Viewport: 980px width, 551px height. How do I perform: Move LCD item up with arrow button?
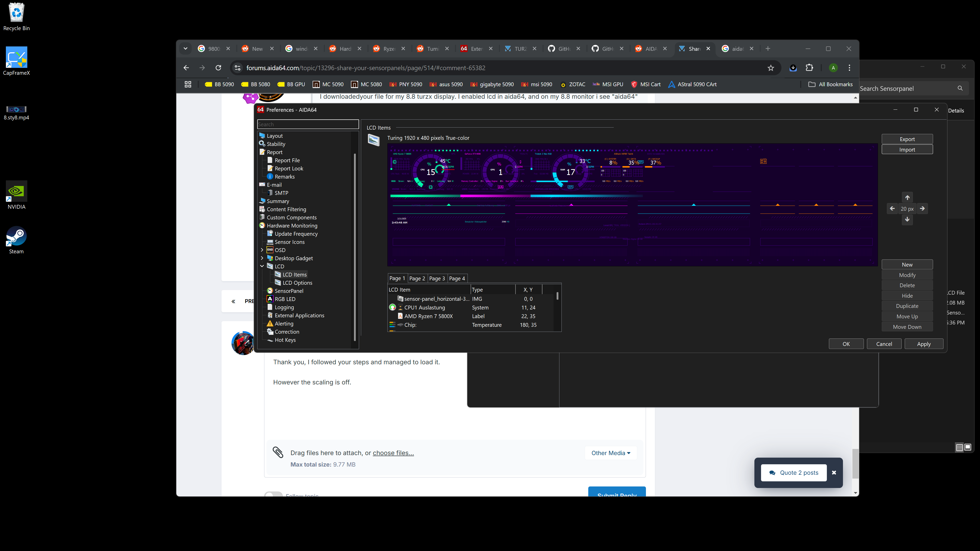(907, 197)
